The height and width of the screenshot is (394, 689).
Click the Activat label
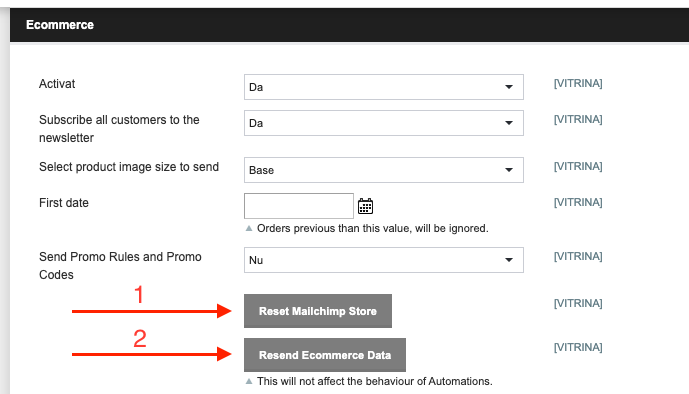(57, 84)
